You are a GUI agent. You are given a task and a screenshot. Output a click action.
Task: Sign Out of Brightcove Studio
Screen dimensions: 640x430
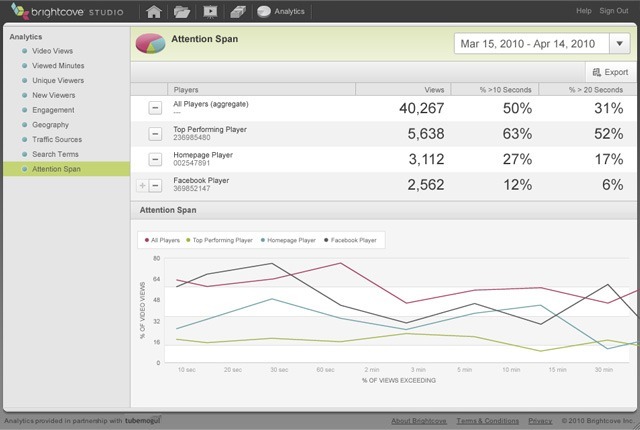[x=613, y=11]
